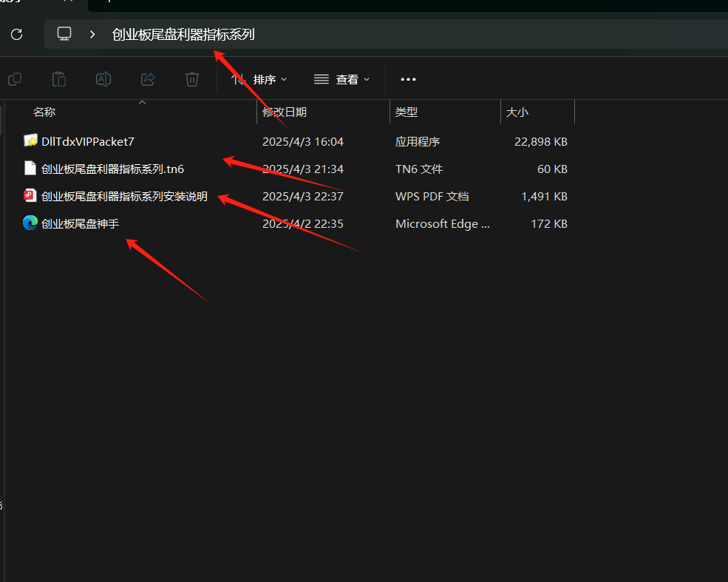Sort by the 名称 column header
The image size is (728, 582).
click(44, 112)
